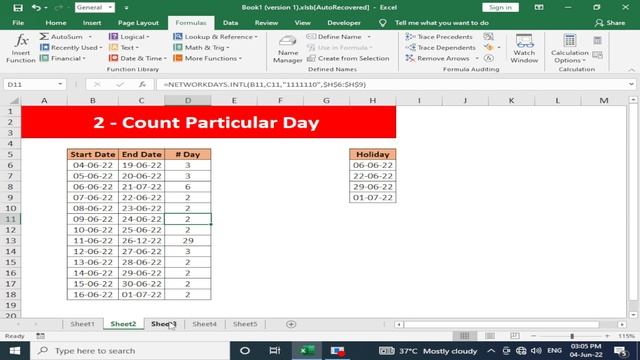Open Error Checking dropdown arrow
Image resolution: width=640 pixels, height=360 pixels.
(499, 47)
